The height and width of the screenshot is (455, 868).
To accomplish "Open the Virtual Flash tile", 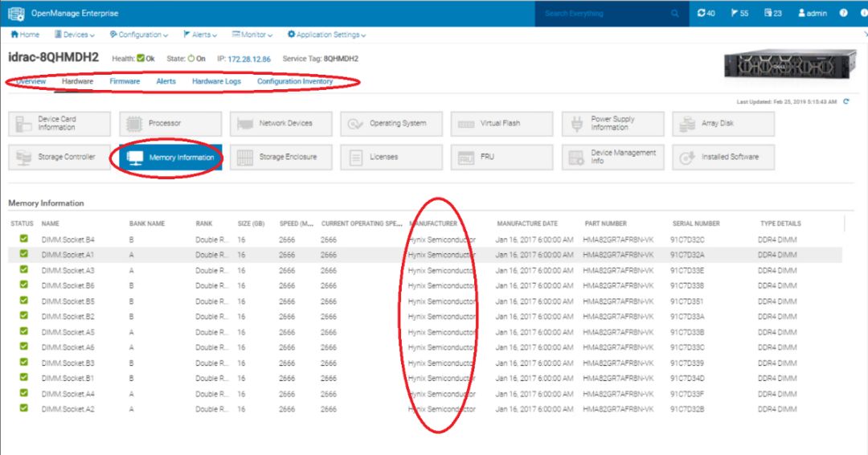I will [x=502, y=124].
